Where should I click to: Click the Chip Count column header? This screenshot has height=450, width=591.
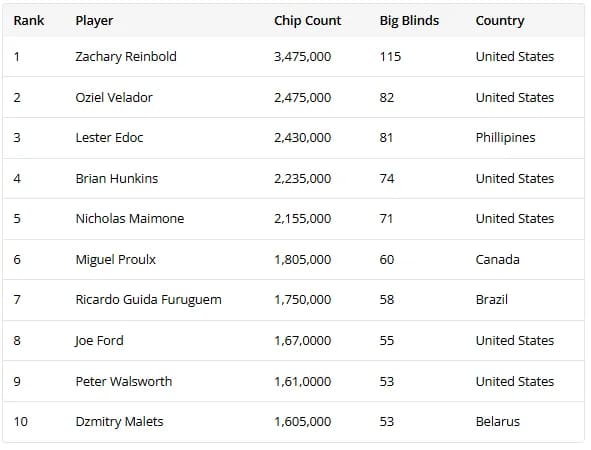click(x=308, y=20)
